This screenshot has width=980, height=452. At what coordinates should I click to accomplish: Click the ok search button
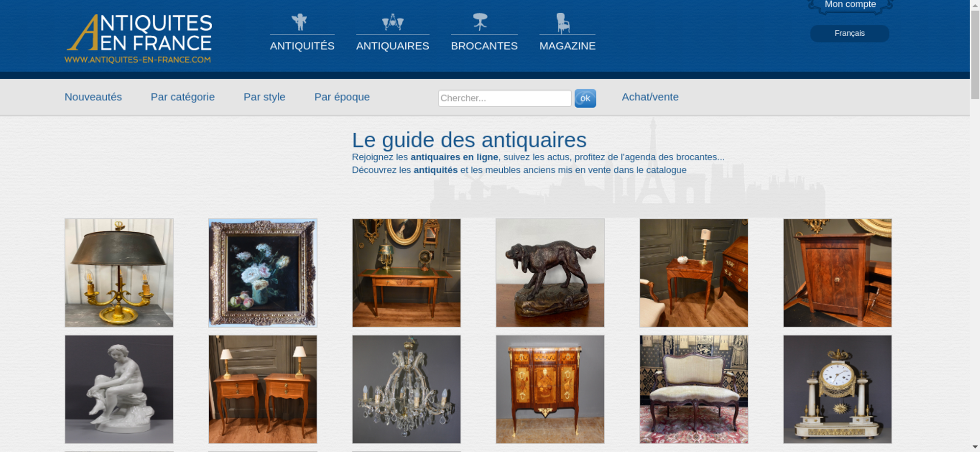[585, 98]
